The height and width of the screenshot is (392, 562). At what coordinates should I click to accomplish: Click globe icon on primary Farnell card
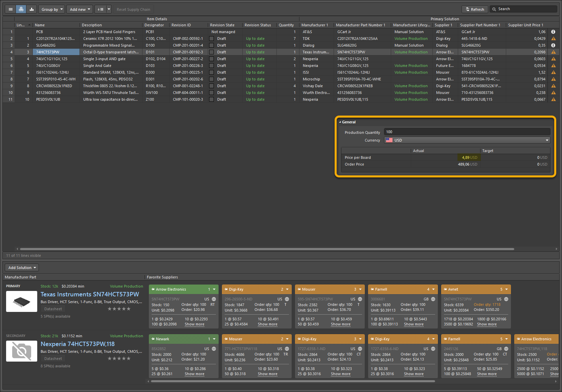(x=433, y=299)
